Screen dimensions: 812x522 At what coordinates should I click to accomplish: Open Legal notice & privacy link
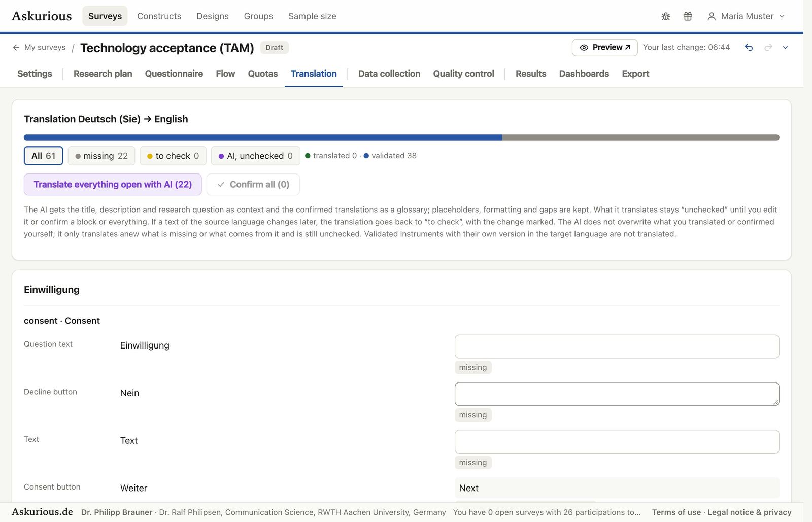pos(750,512)
